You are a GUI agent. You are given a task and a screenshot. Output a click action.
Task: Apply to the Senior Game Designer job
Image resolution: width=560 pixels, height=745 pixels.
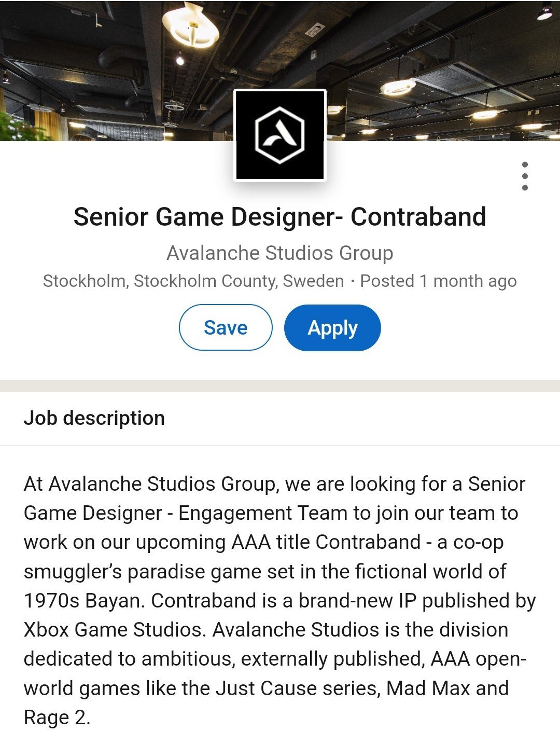[332, 327]
